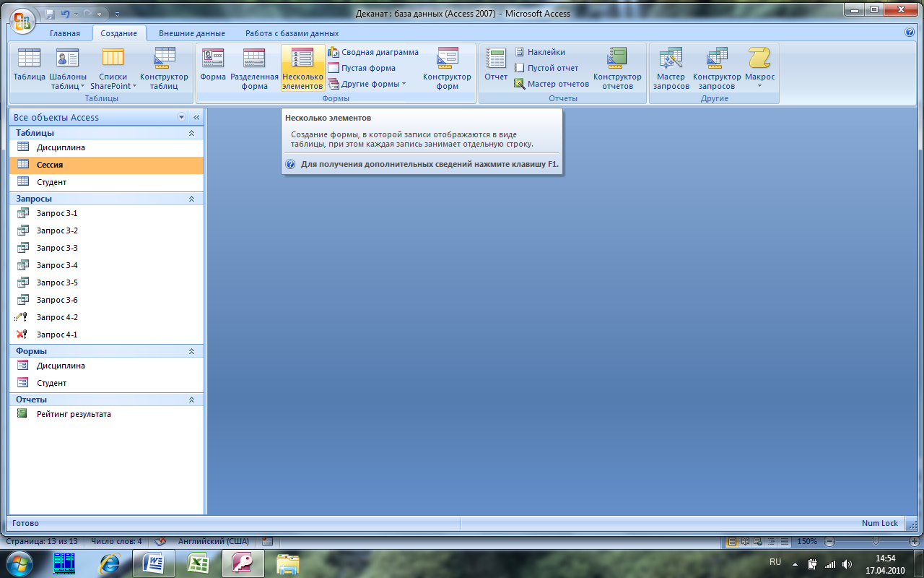Open the Работа с базами данных tab
Screen dimensions: 924x578
[292, 33]
